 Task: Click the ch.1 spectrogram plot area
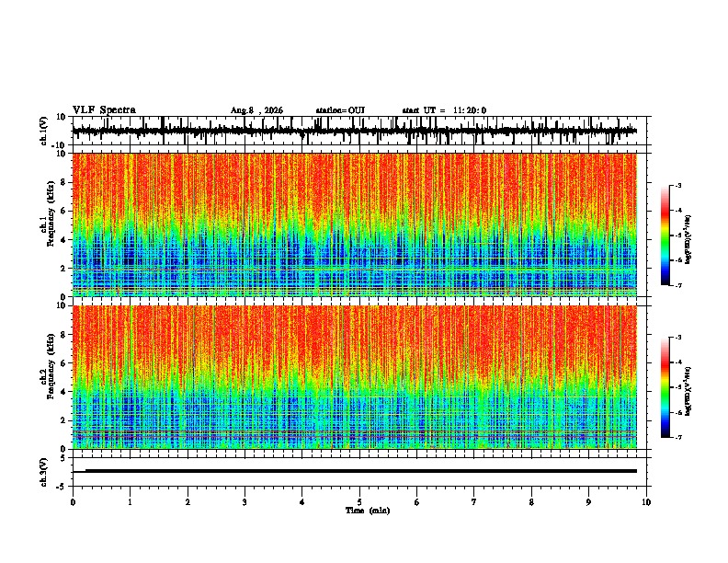click(x=355, y=224)
